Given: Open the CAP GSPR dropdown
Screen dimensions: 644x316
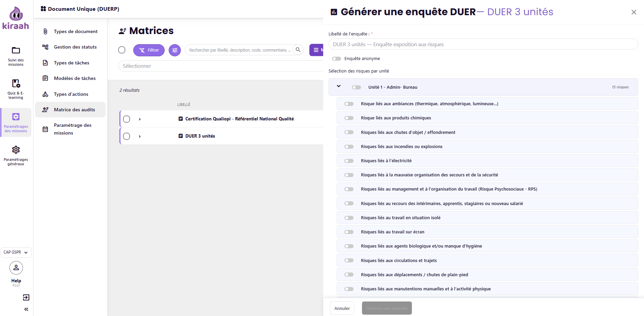Looking at the screenshot, I should coord(16,252).
